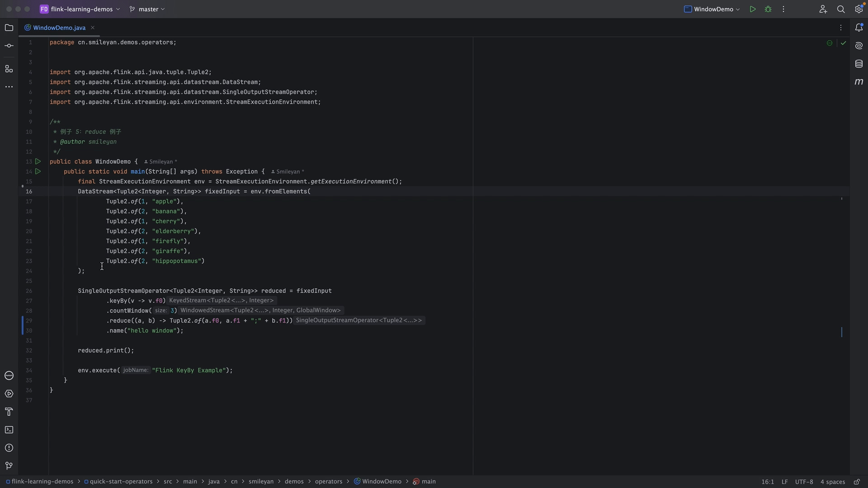Open the Git version control tool window
Screen dimensions: 868x488
(9, 466)
